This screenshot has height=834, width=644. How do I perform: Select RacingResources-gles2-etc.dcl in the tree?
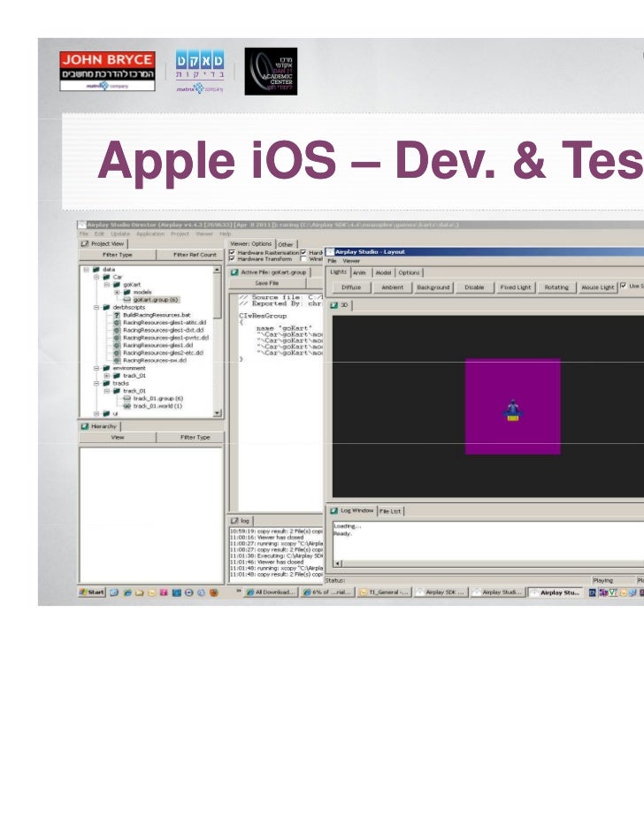pyautogui.click(x=163, y=353)
